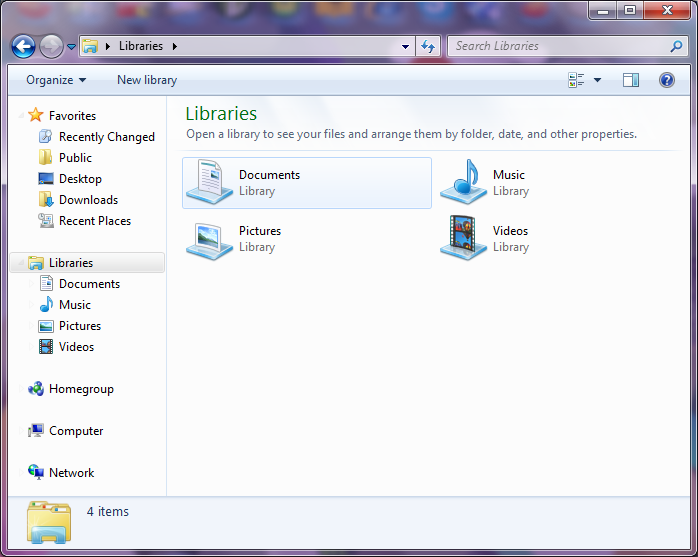
Task: Open the Organize dropdown menu
Action: pyautogui.click(x=56, y=80)
